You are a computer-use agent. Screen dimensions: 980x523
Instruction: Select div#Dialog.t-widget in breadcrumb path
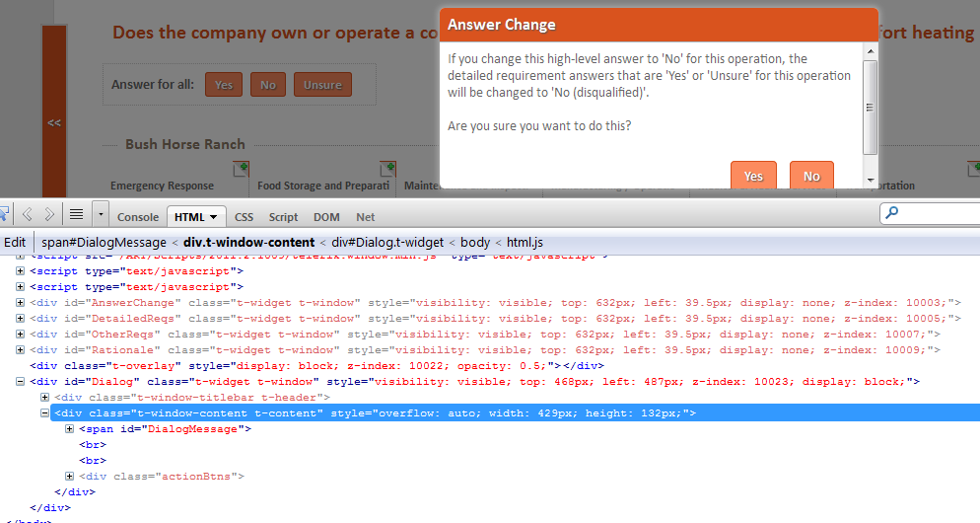tap(387, 242)
